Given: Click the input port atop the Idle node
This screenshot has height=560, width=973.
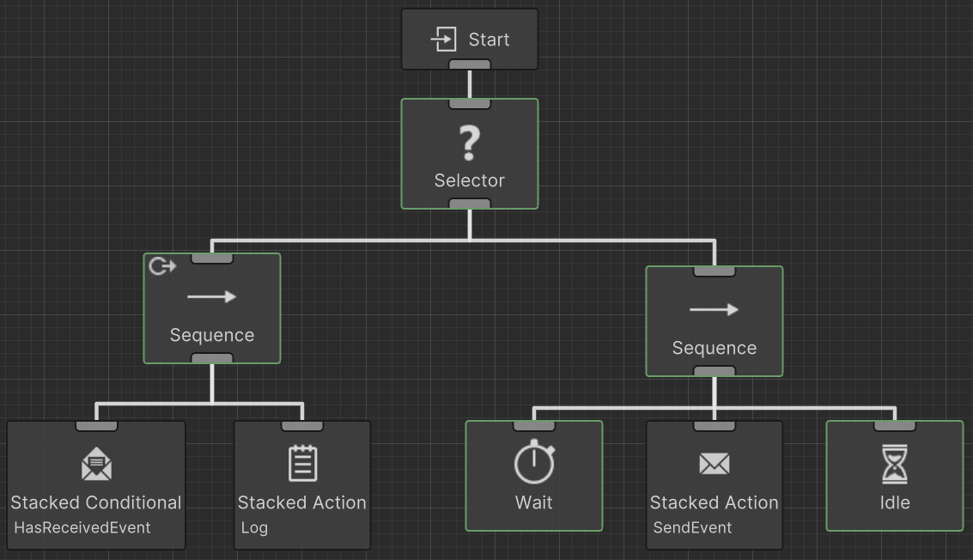Looking at the screenshot, I should (x=894, y=423).
